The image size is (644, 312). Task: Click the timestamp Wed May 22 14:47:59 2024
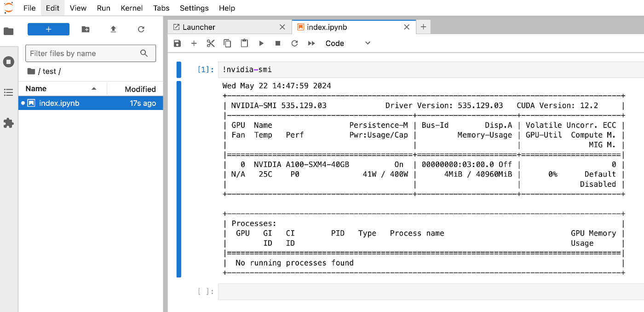(x=276, y=86)
